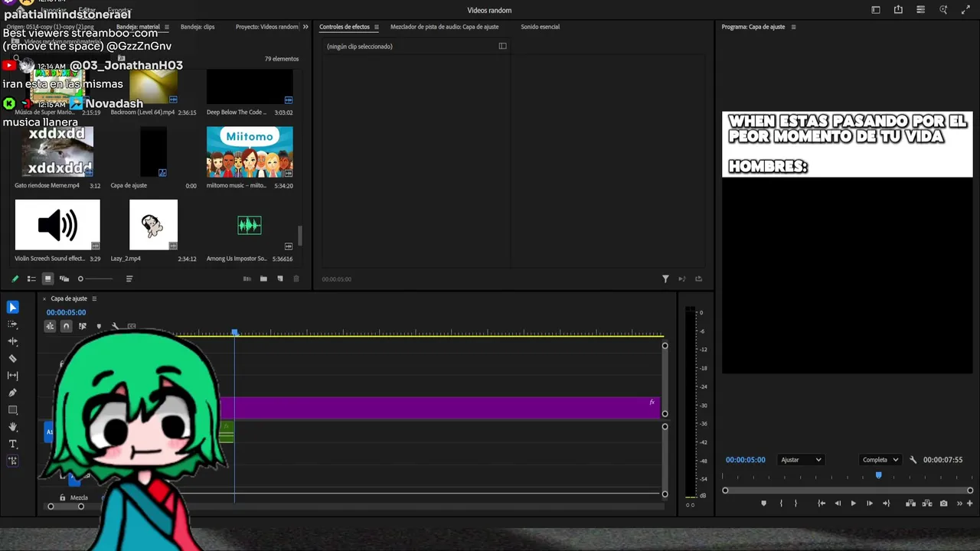This screenshot has width=980, height=551.
Task: Open Program monitor settings wrench
Action: 913,460
